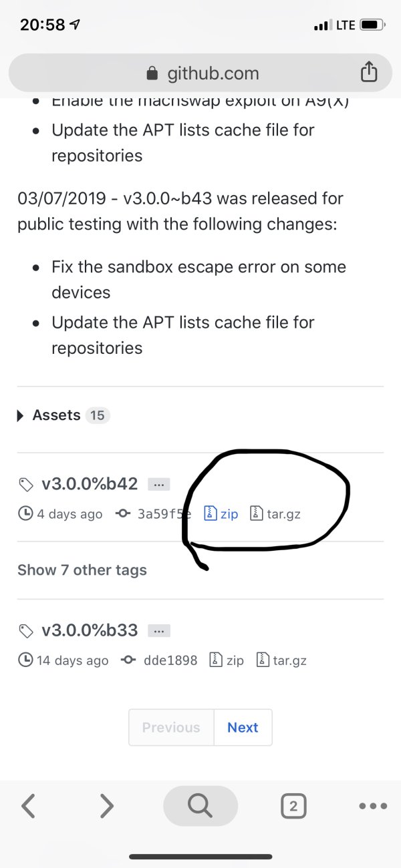Image resolution: width=401 pixels, height=868 pixels.
Task: Open commit dde1898
Action: click(x=170, y=660)
